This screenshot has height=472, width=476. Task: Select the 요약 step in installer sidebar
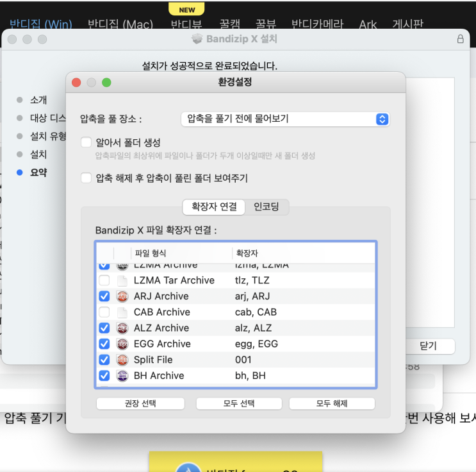[38, 173]
